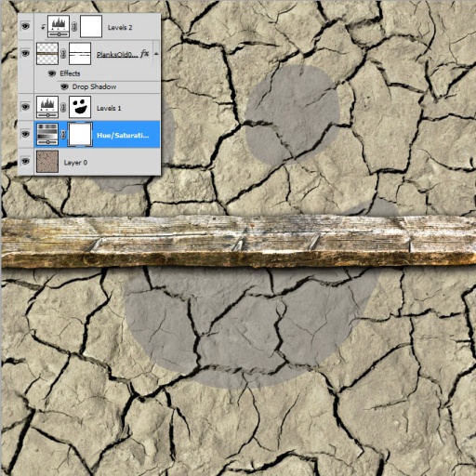Select the Hue/Saturation adjustment icon
This screenshot has height=476, width=476.
[47, 134]
